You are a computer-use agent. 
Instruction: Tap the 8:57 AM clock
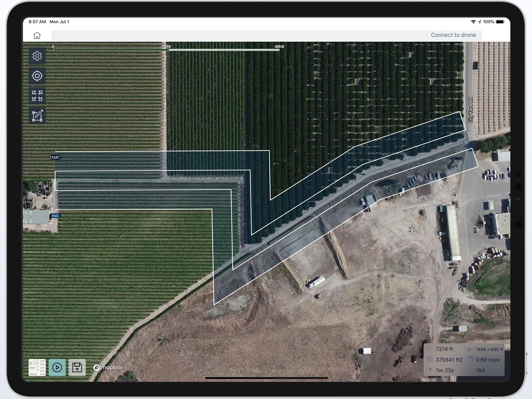pos(37,22)
